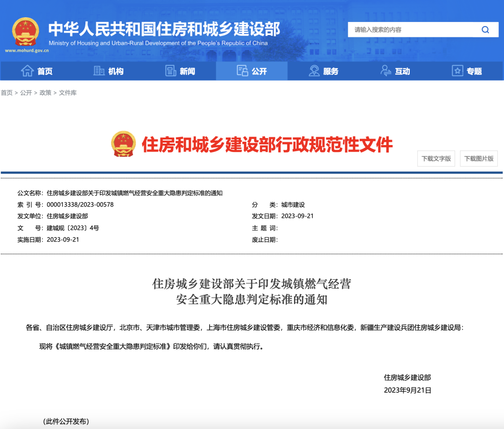Click the magnifier search icon
504x429 pixels.
[x=485, y=30]
